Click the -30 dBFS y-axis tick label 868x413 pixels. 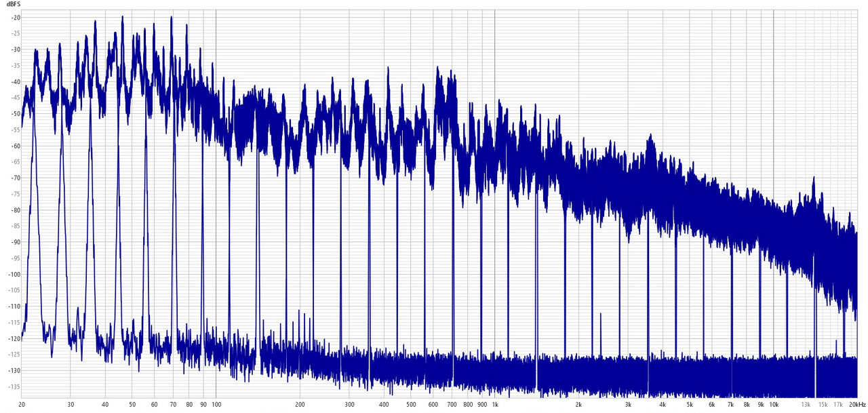(16, 50)
